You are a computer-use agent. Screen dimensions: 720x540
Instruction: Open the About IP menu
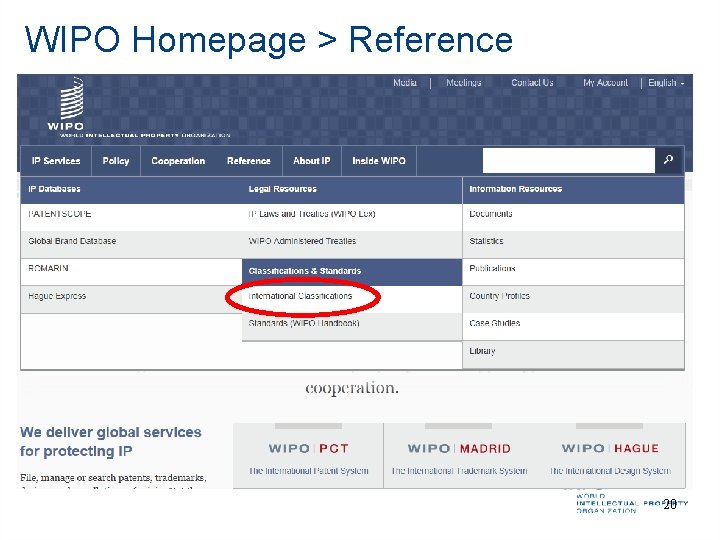[x=312, y=161]
